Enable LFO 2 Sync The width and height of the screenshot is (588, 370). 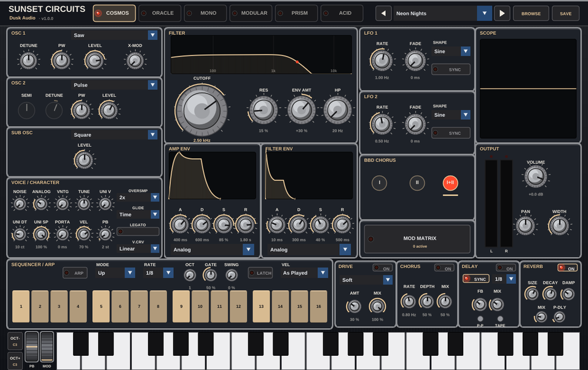[x=451, y=133]
